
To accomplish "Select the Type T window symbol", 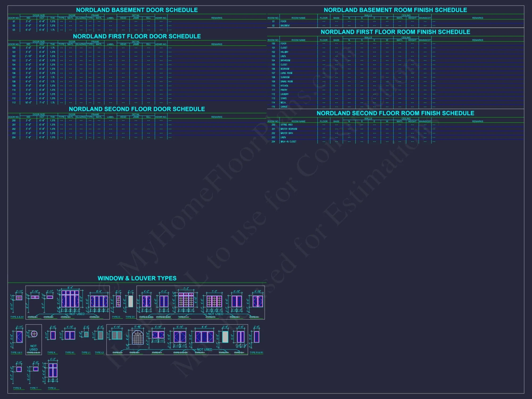I will pos(36,369).
